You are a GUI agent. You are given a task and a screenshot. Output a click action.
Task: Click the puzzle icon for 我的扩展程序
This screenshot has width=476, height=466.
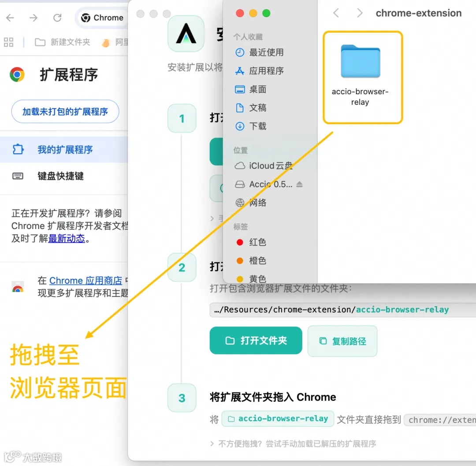[18, 149]
